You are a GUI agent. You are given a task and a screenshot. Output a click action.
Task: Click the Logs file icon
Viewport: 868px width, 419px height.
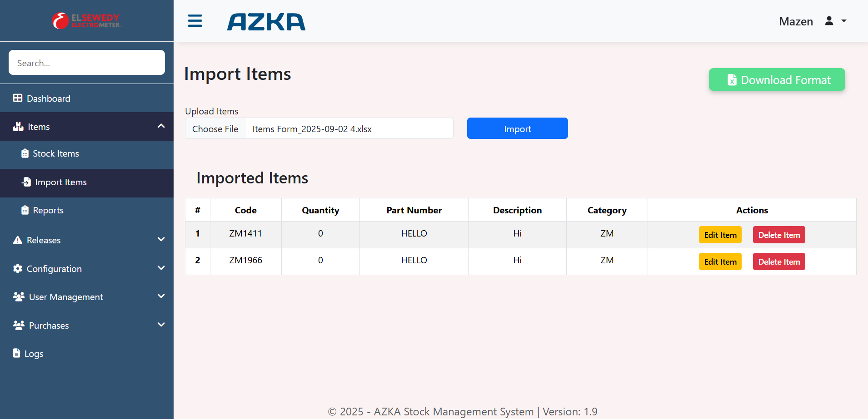click(x=17, y=353)
